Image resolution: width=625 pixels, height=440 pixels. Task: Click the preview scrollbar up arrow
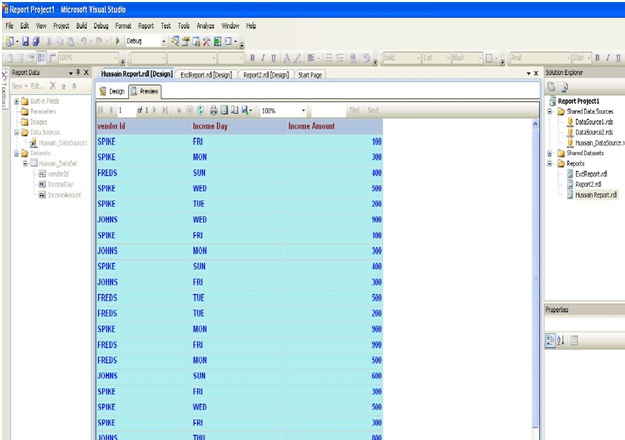pyautogui.click(x=535, y=124)
